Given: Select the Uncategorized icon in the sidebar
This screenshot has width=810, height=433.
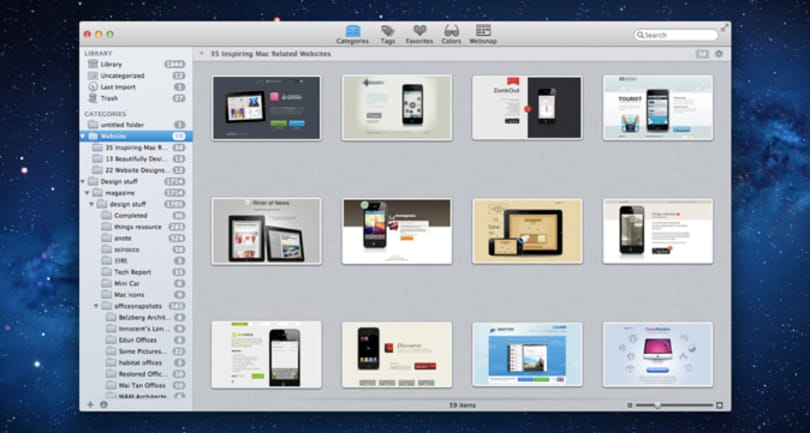Looking at the screenshot, I should pos(93,75).
